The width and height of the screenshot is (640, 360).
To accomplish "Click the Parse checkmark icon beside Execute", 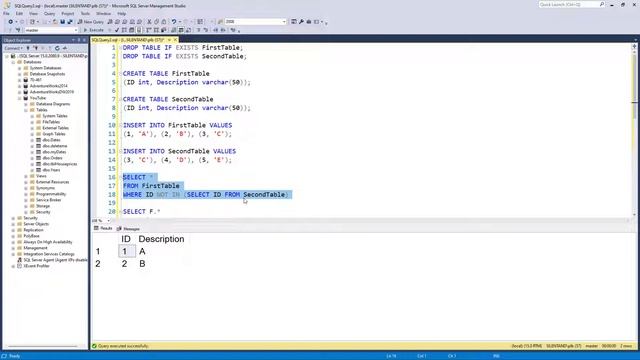I will [117, 30].
